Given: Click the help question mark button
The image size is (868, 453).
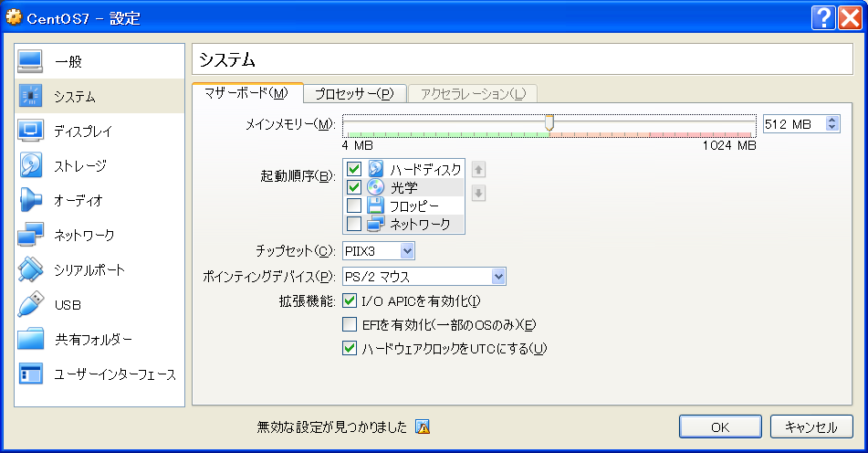Looking at the screenshot, I should pyautogui.click(x=823, y=18).
